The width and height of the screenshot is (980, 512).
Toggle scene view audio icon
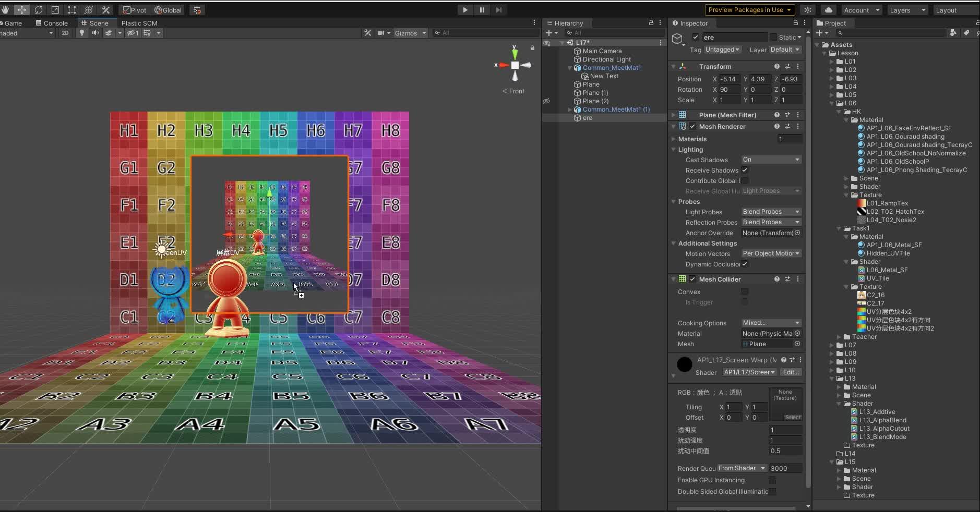click(96, 33)
